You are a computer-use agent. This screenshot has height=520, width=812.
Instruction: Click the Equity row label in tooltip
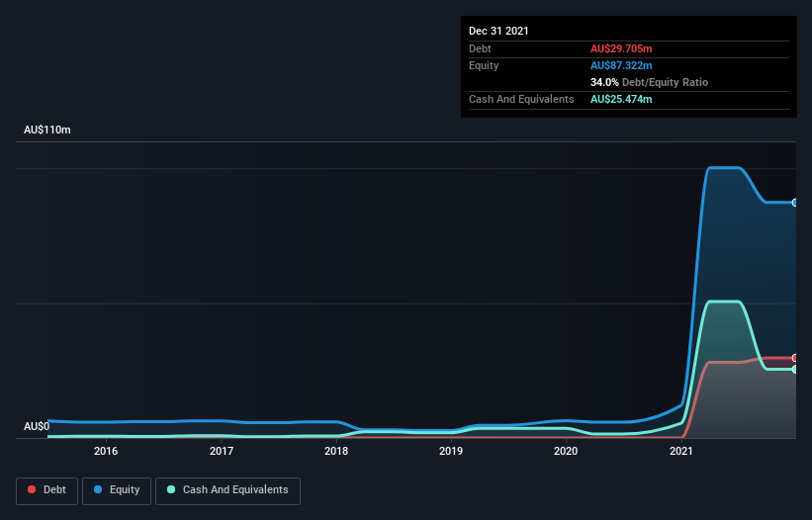point(484,65)
